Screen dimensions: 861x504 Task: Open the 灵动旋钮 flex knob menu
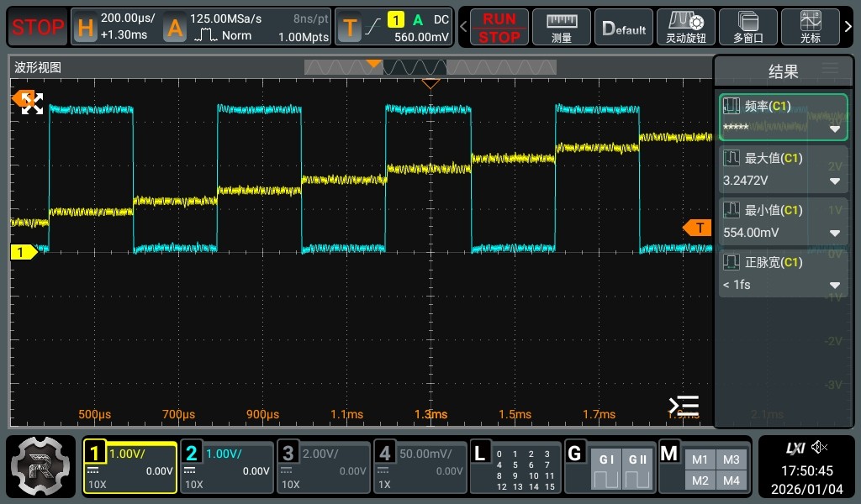click(x=685, y=27)
